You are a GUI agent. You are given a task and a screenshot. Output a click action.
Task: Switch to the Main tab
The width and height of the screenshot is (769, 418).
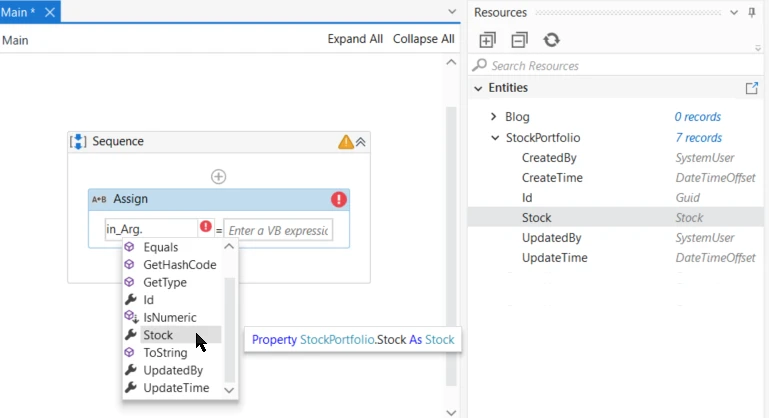point(17,12)
